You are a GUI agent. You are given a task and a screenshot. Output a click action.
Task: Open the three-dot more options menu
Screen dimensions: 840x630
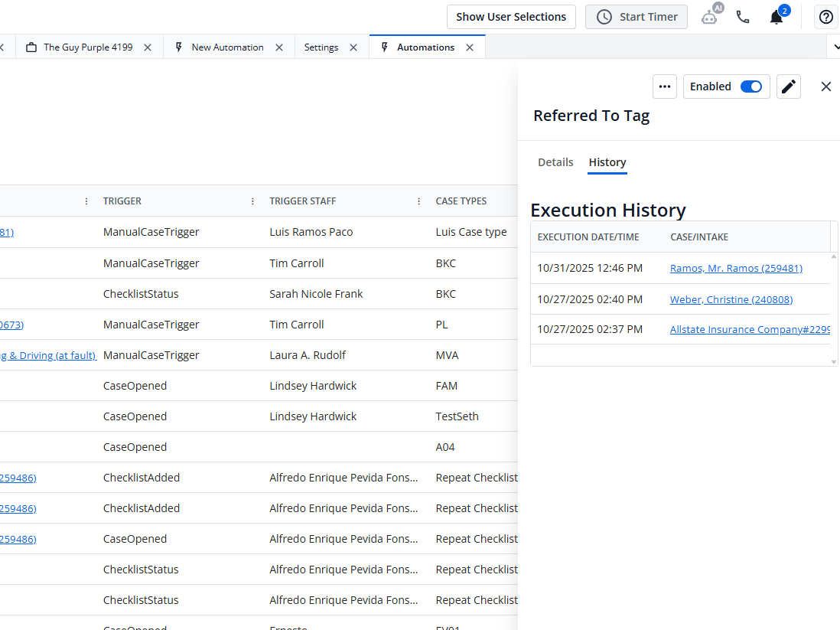pos(665,87)
